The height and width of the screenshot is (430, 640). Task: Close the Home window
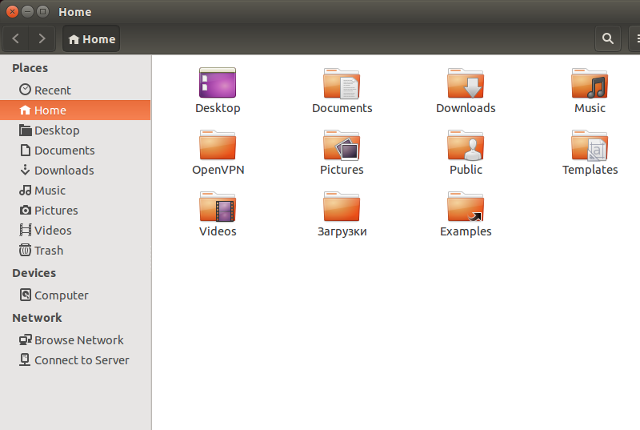12,12
